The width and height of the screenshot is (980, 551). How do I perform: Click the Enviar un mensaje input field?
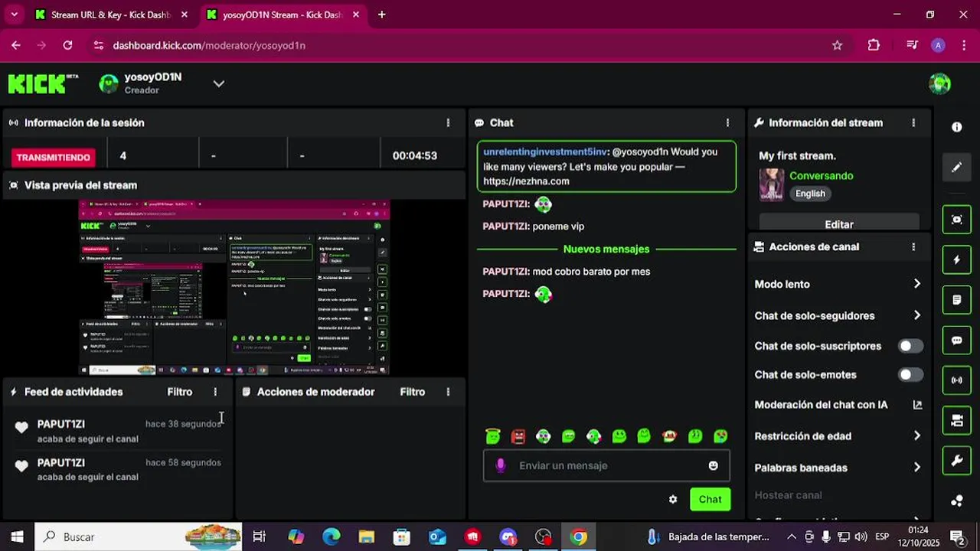(606, 465)
